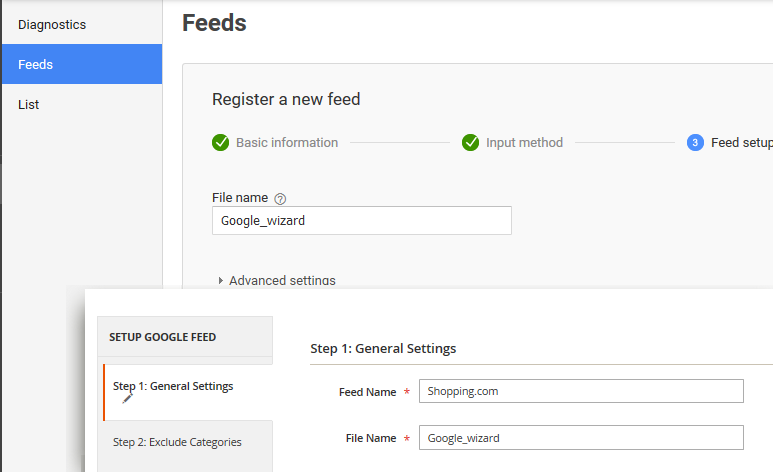The height and width of the screenshot is (472, 773).
Task: Click the help icon next to File name
Action: (x=280, y=199)
